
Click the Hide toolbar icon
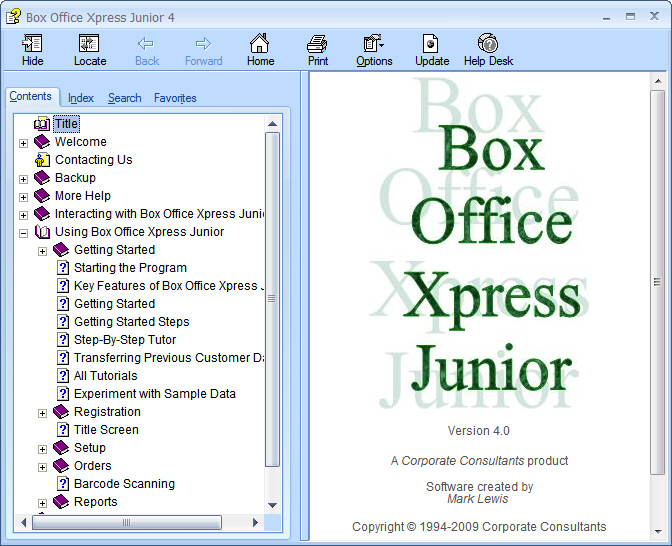click(32, 44)
